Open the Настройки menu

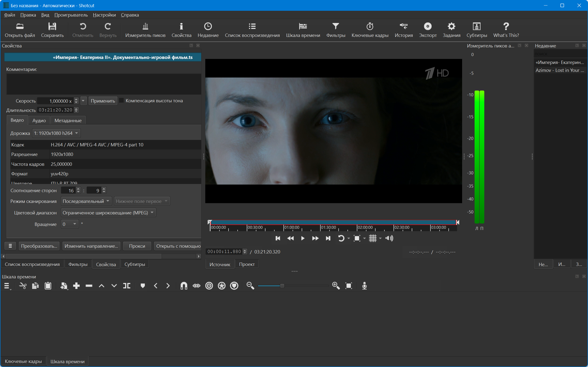[x=104, y=15]
